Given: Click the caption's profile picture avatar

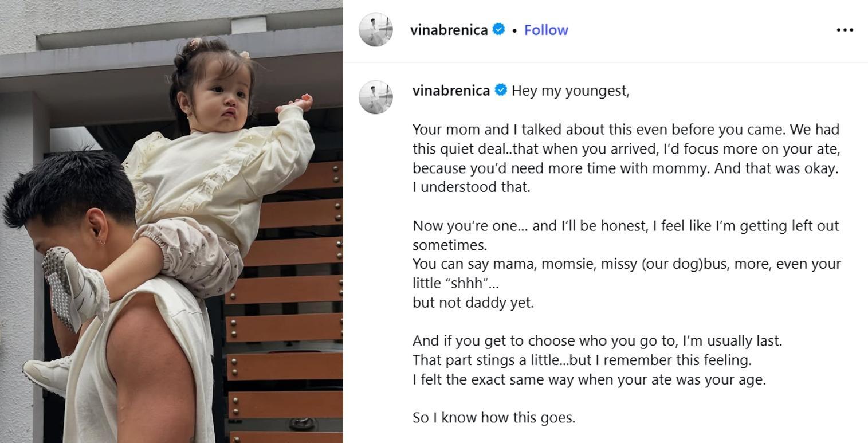Looking at the screenshot, I should point(375,97).
